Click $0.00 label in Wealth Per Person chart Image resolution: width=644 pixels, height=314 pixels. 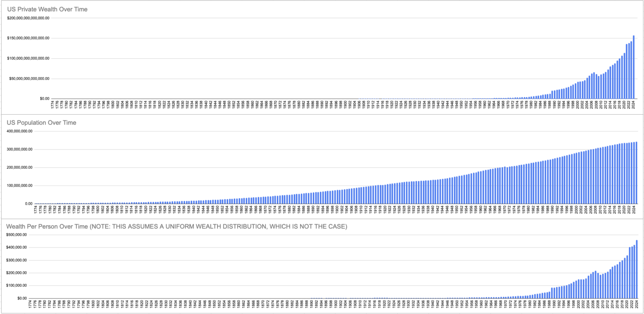(x=22, y=298)
